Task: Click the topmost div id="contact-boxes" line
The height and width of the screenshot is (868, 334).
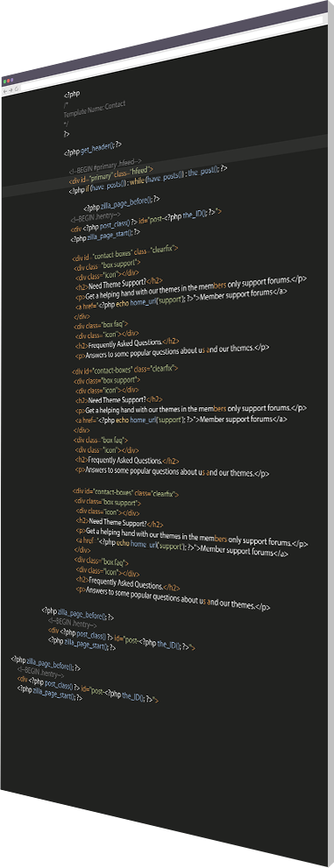Action: pos(124,253)
